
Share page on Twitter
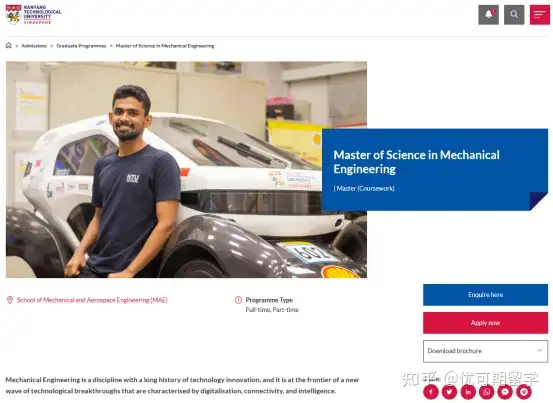(449, 392)
